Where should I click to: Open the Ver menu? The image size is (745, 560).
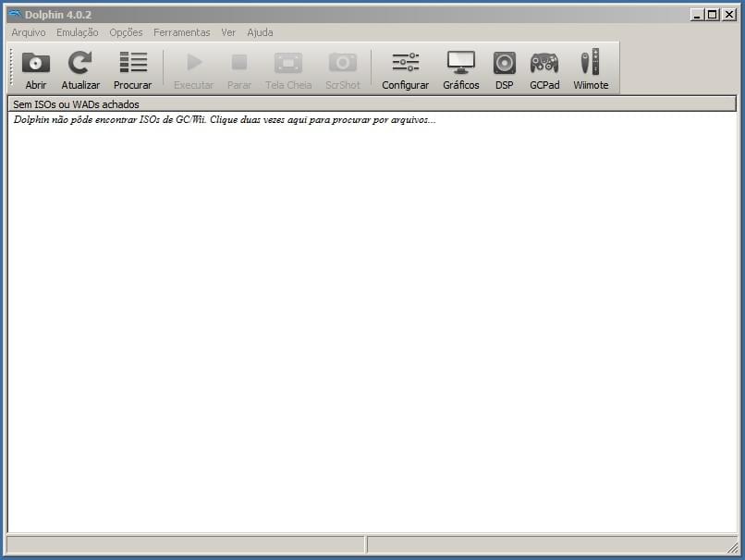[228, 32]
